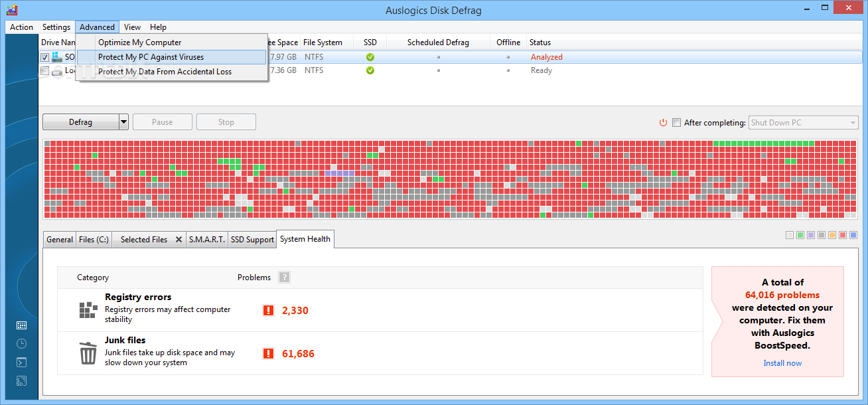Click the Stop button

226,122
